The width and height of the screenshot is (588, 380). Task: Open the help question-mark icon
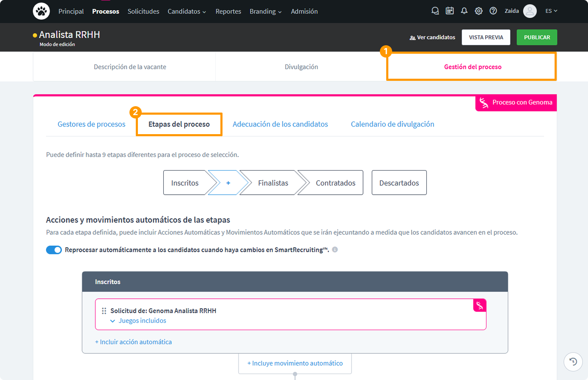click(x=493, y=11)
